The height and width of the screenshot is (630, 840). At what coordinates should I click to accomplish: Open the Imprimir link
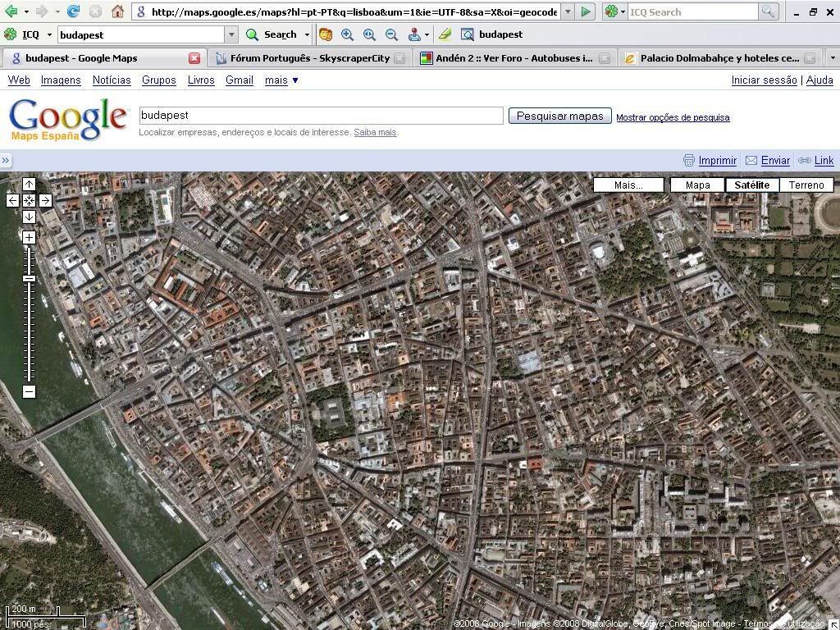717,161
